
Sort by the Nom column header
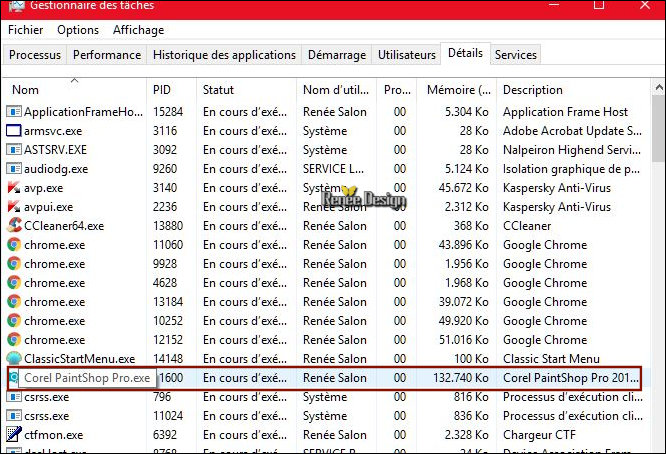74,90
